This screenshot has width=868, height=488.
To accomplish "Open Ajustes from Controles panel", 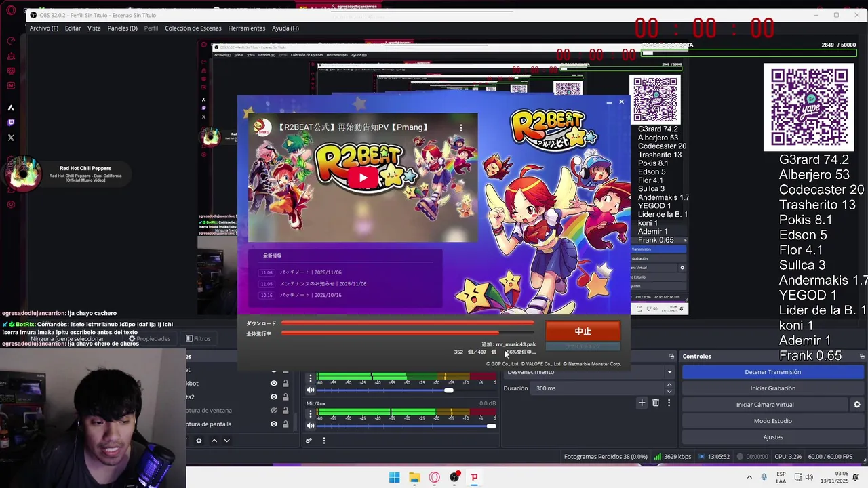I will [x=773, y=437].
